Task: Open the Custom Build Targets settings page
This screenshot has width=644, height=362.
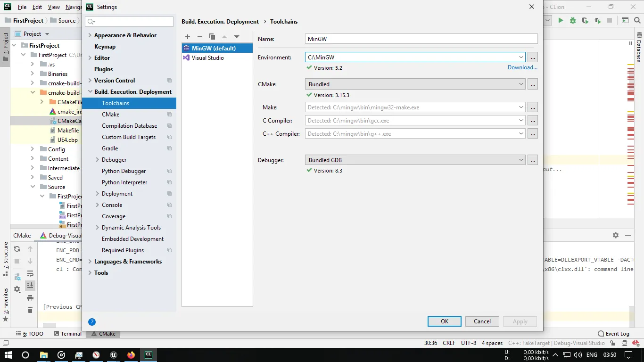Action: pos(129,137)
